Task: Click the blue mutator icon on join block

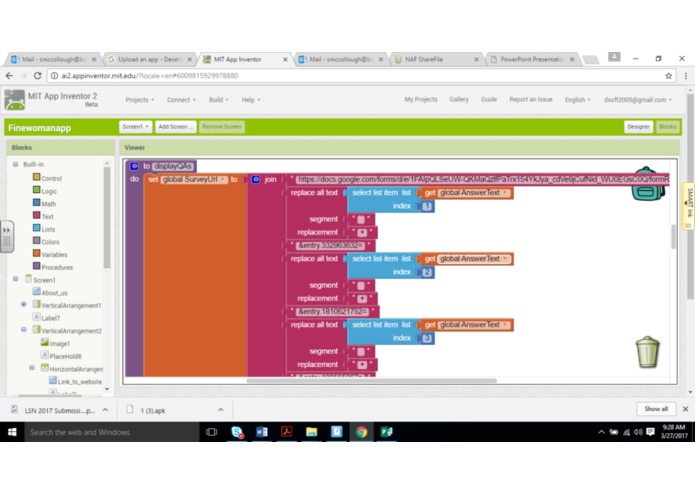Action: pyautogui.click(x=256, y=179)
